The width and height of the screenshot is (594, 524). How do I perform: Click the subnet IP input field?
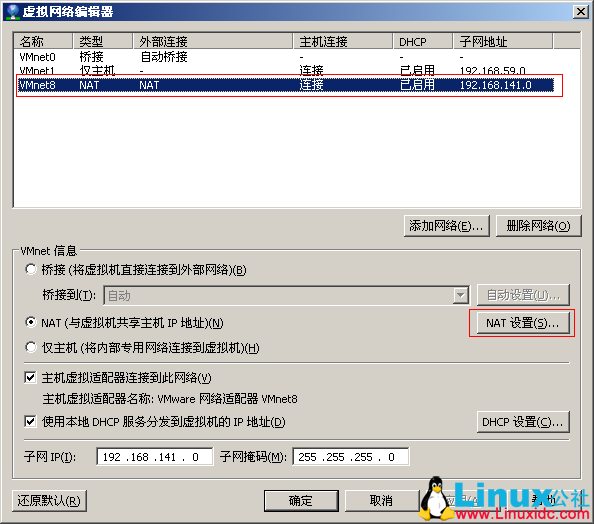[x=155, y=457]
